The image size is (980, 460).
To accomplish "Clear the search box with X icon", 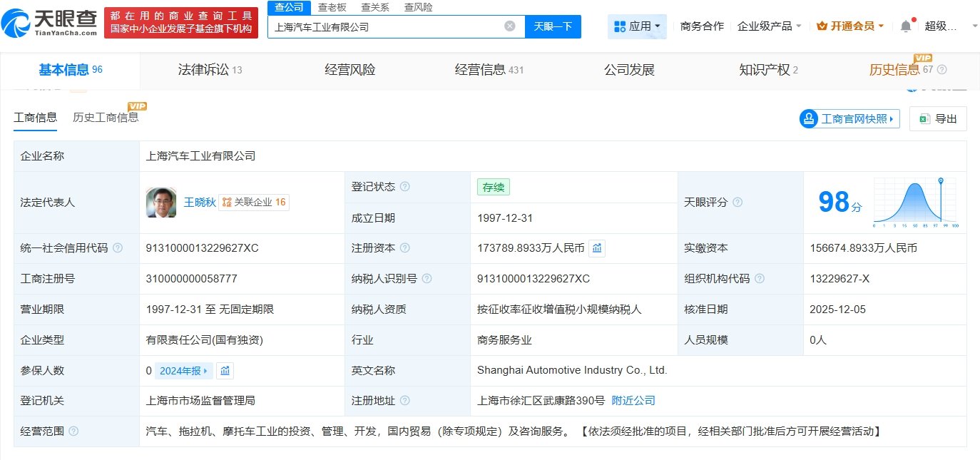I will tap(509, 26).
